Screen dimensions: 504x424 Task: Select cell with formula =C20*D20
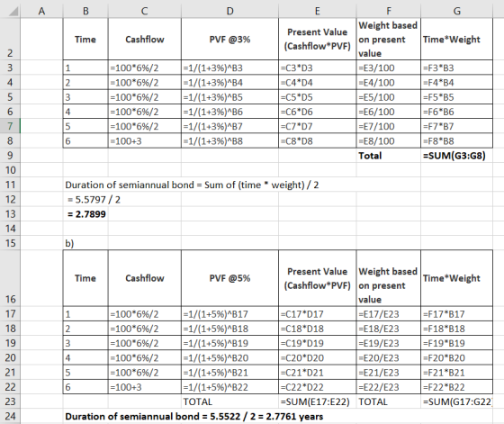[x=317, y=357]
